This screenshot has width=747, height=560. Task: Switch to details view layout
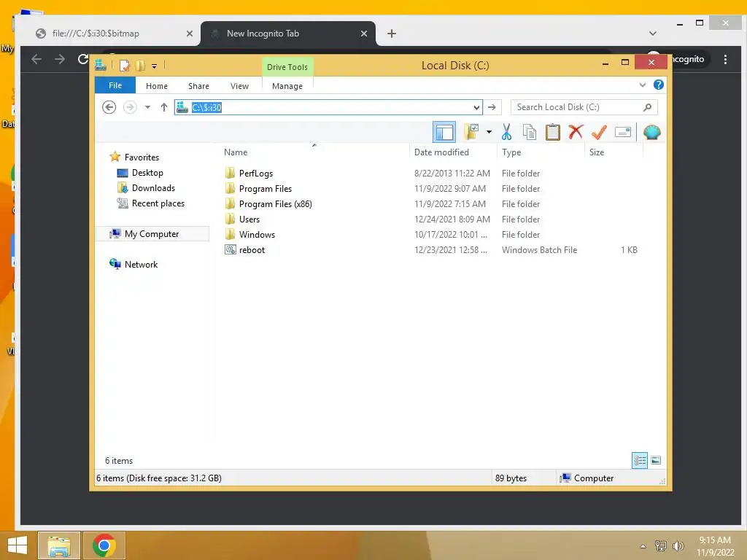point(640,460)
